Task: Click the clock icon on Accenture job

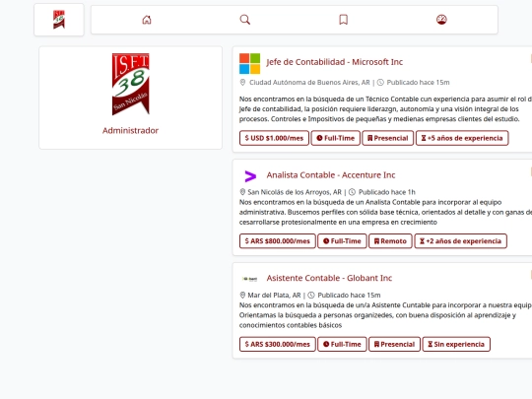Action: coord(352,192)
